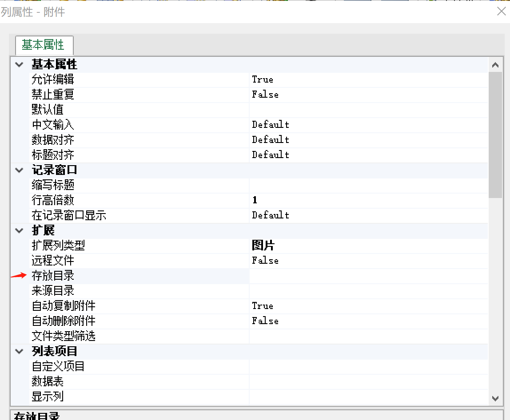
Task: Click the 来源目录 value field
Action: coord(368,291)
